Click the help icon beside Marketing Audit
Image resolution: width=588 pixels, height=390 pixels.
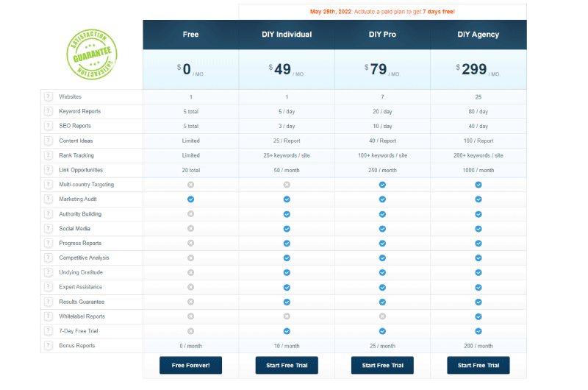(x=48, y=199)
